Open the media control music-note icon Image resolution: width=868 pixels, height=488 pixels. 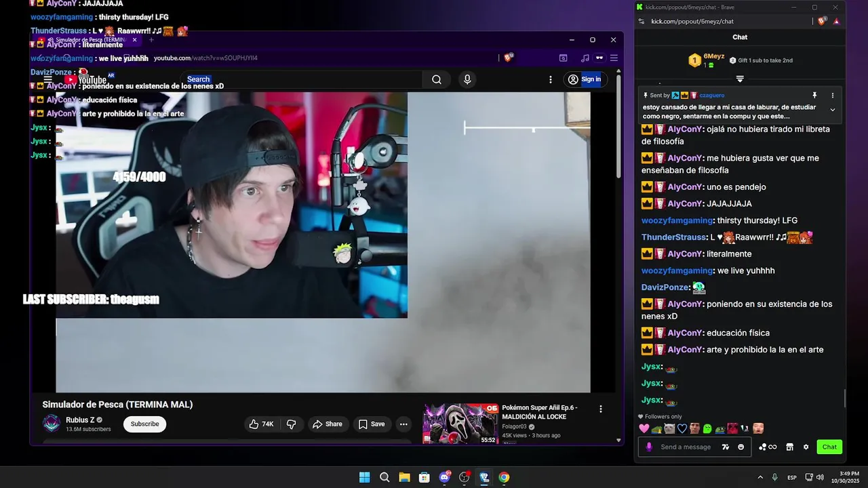pos(585,58)
